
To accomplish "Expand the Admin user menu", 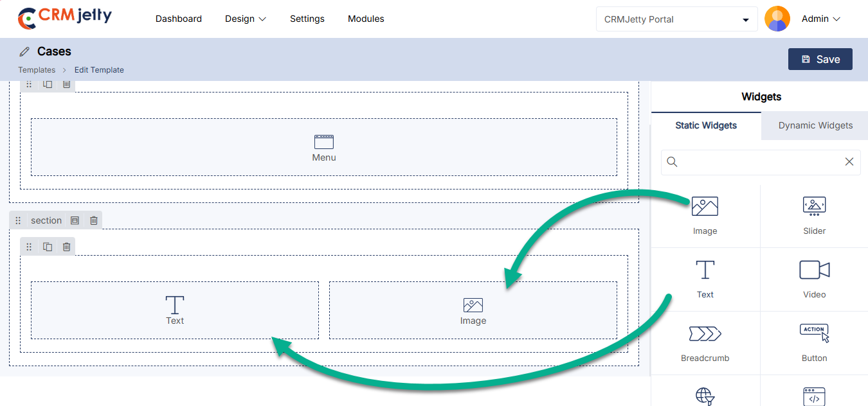I will point(820,19).
